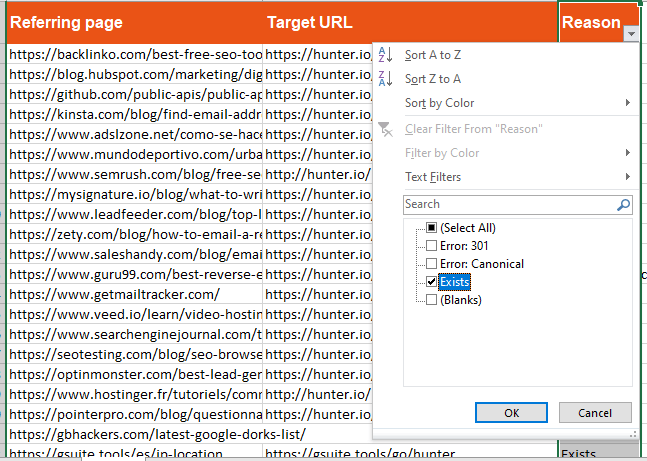Expand the Text Filters submenu arrow
The height and width of the screenshot is (461, 647).
click(628, 177)
